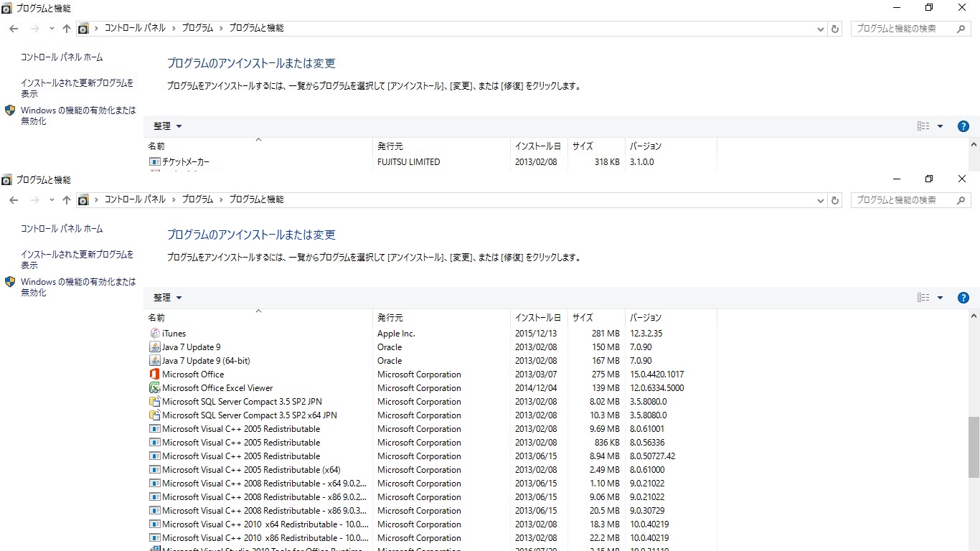Select the 836 KB size cell
Screen dimensions: 980x551
click(x=607, y=443)
